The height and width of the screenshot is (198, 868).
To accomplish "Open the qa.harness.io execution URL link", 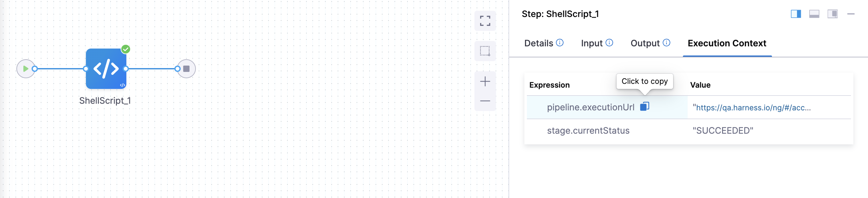I will click(x=753, y=108).
